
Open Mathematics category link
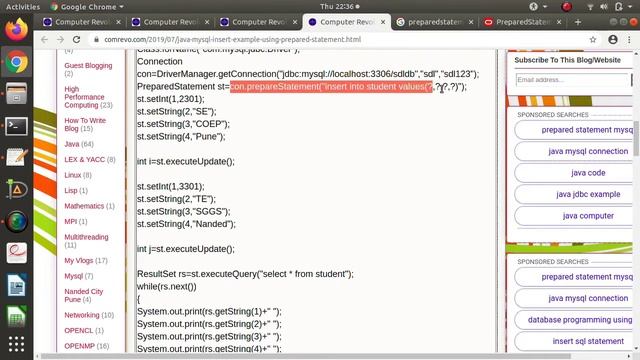[84, 206]
